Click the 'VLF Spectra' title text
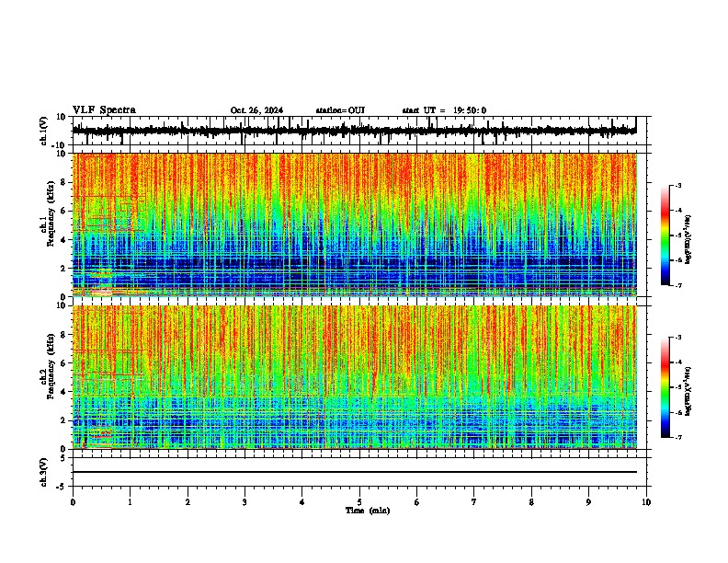728x563 pixels. point(104,110)
